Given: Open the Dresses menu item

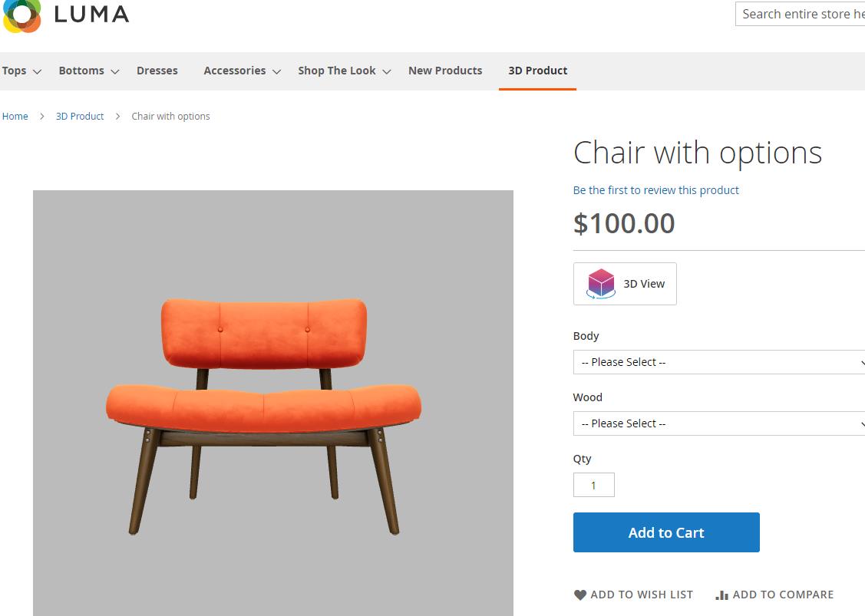Looking at the screenshot, I should pos(157,71).
